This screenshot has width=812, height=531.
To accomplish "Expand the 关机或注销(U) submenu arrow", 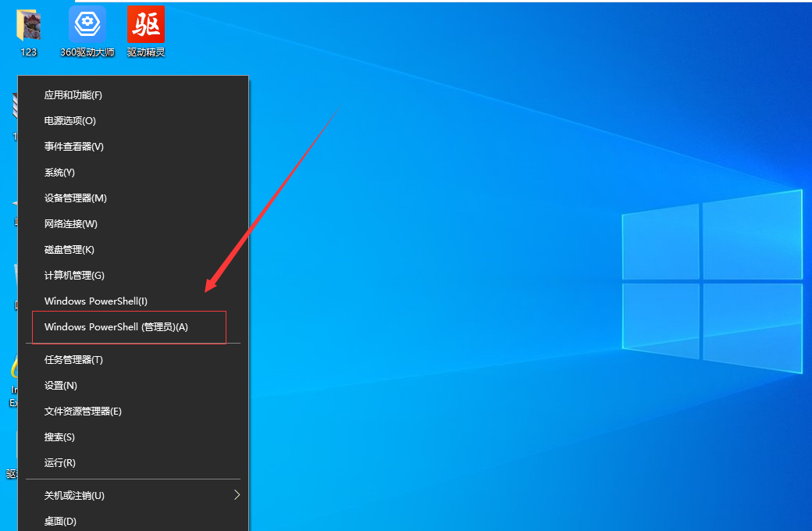I will pyautogui.click(x=237, y=495).
